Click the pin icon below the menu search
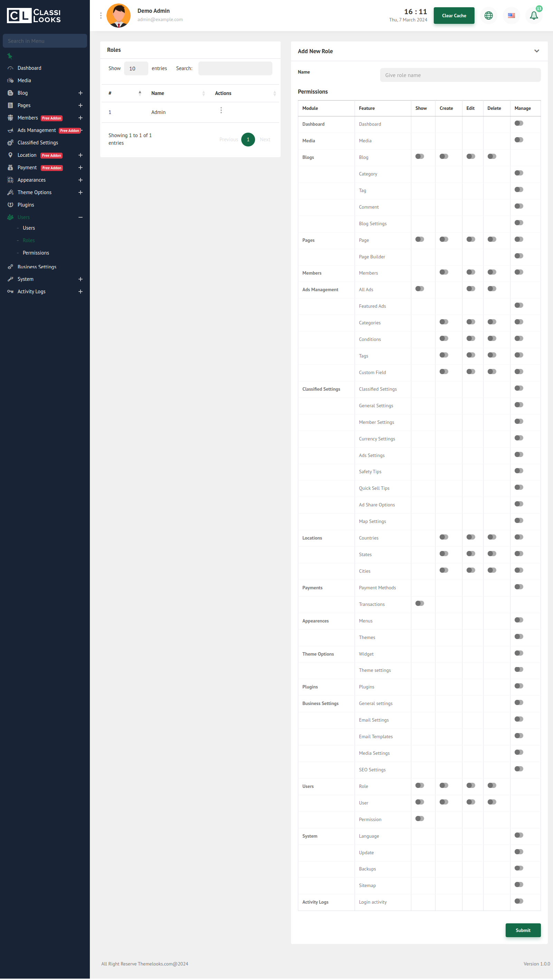 tap(10, 56)
